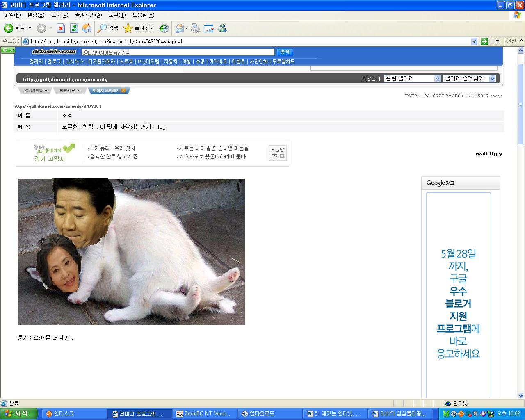Click the Print icon in the toolbar

point(196,28)
